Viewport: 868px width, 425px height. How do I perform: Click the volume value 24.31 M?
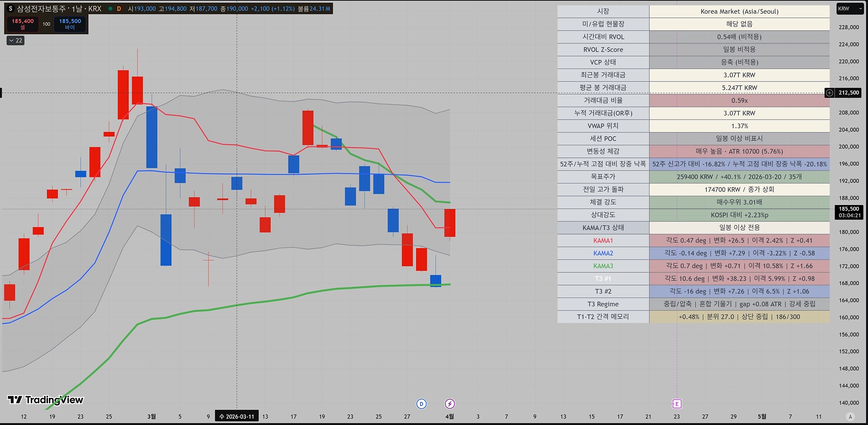pos(320,9)
